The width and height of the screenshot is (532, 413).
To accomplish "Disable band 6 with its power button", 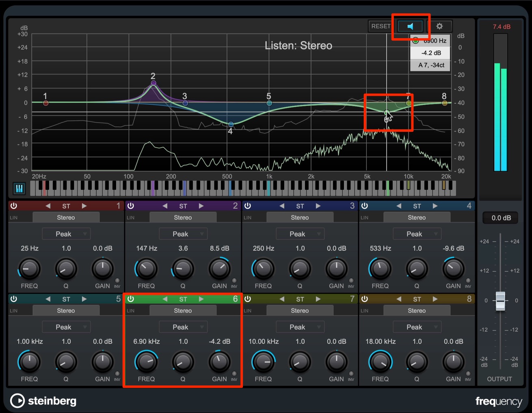I will tap(131, 299).
